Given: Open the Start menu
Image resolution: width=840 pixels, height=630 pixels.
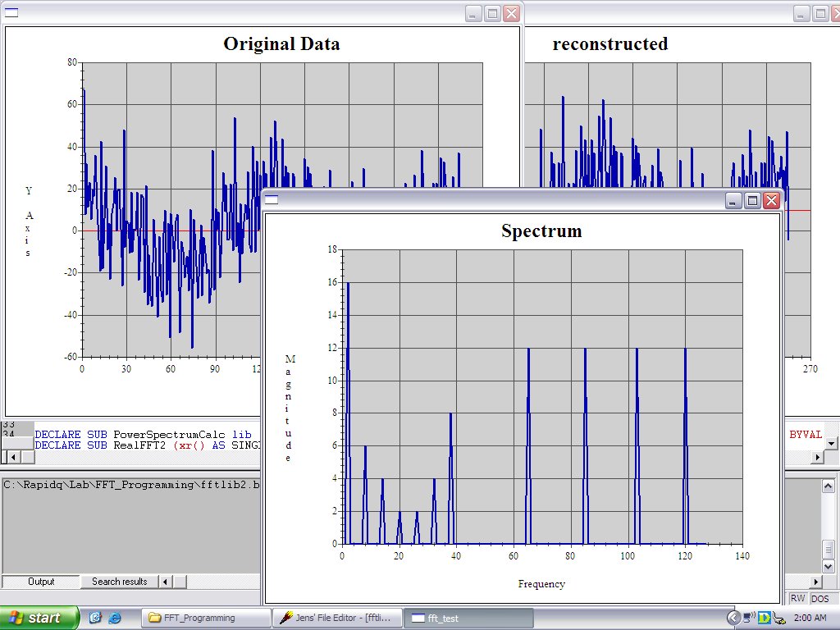Looking at the screenshot, I should pos(39,618).
